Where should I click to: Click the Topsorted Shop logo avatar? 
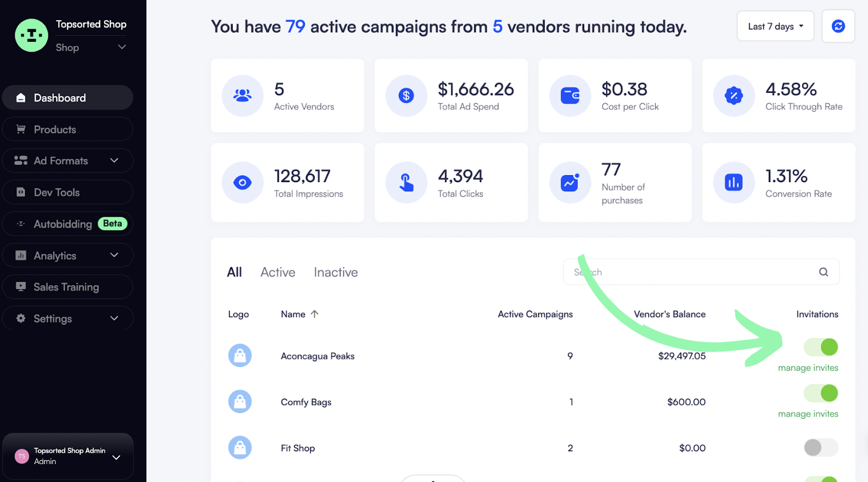tap(31, 35)
